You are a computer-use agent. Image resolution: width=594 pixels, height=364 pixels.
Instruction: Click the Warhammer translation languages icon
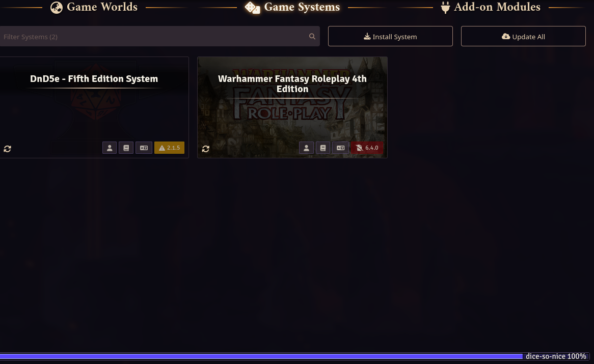tap(340, 148)
